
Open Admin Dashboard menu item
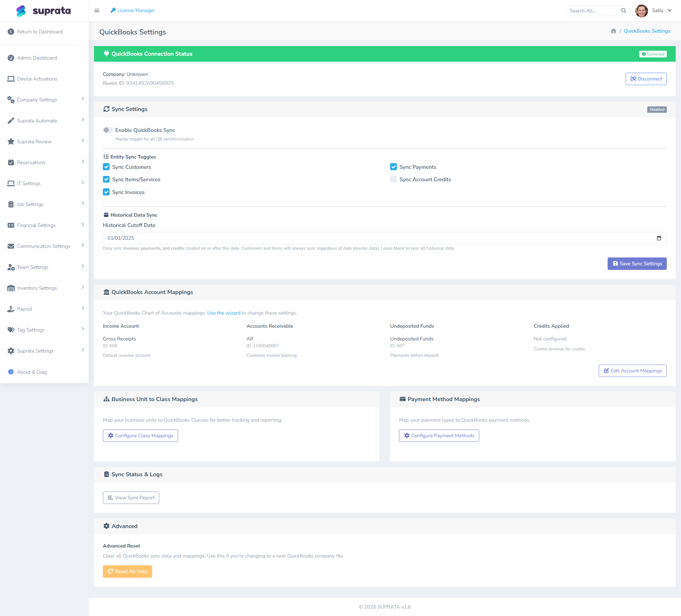[x=44, y=58]
